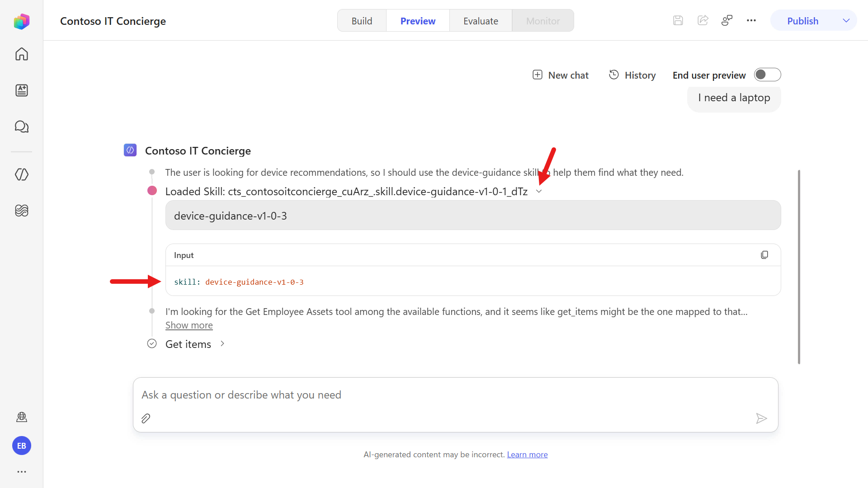
Task: Click the 'I need a laptop' message bubble
Action: tap(734, 98)
